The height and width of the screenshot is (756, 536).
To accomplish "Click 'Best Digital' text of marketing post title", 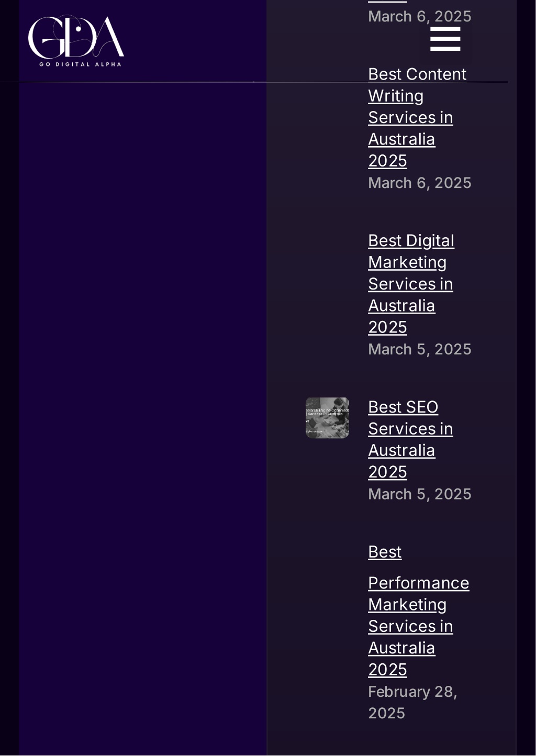I will pos(411,240).
